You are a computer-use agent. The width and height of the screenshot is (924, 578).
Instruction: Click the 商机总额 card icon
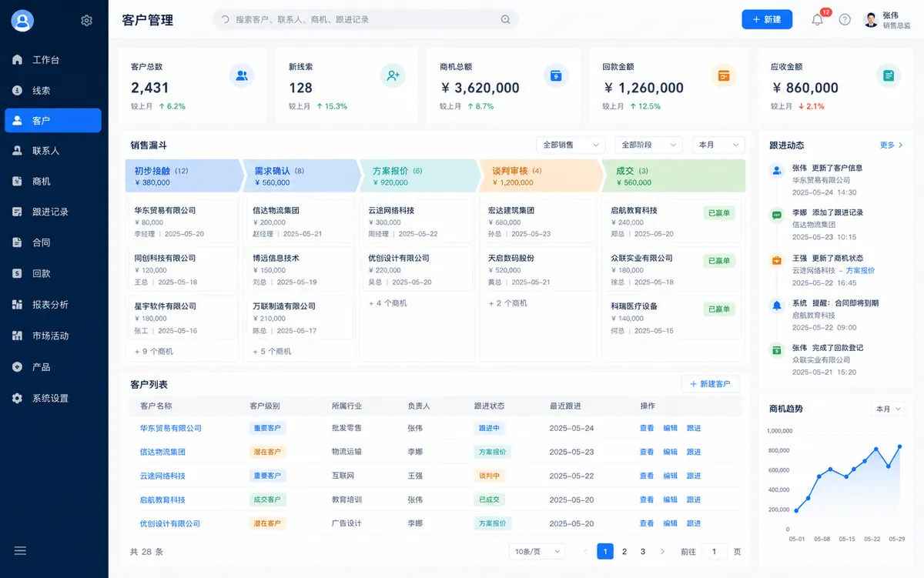pyautogui.click(x=555, y=75)
